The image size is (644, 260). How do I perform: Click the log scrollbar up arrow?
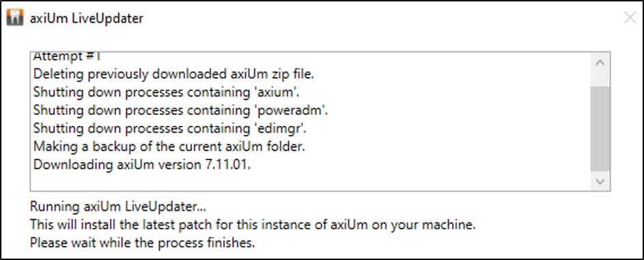(x=600, y=64)
